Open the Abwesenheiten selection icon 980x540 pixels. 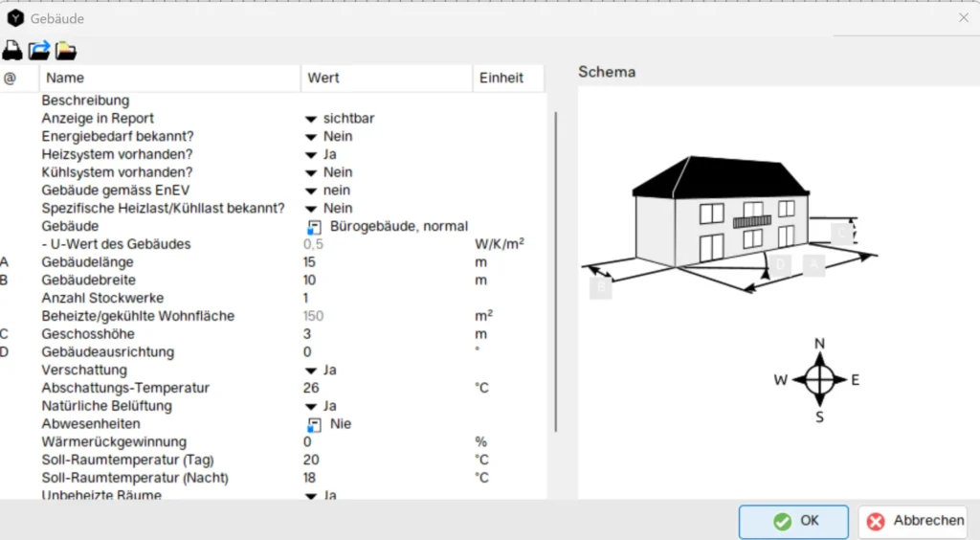click(x=314, y=424)
